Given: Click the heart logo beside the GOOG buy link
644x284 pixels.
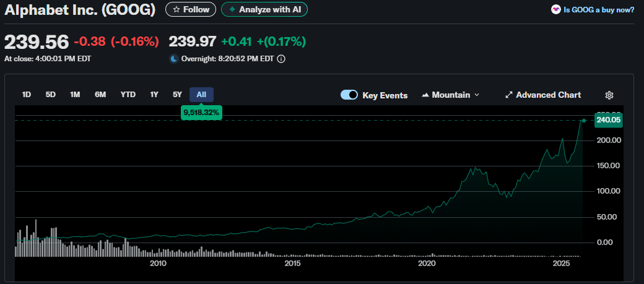Looking at the screenshot, I should [x=555, y=10].
